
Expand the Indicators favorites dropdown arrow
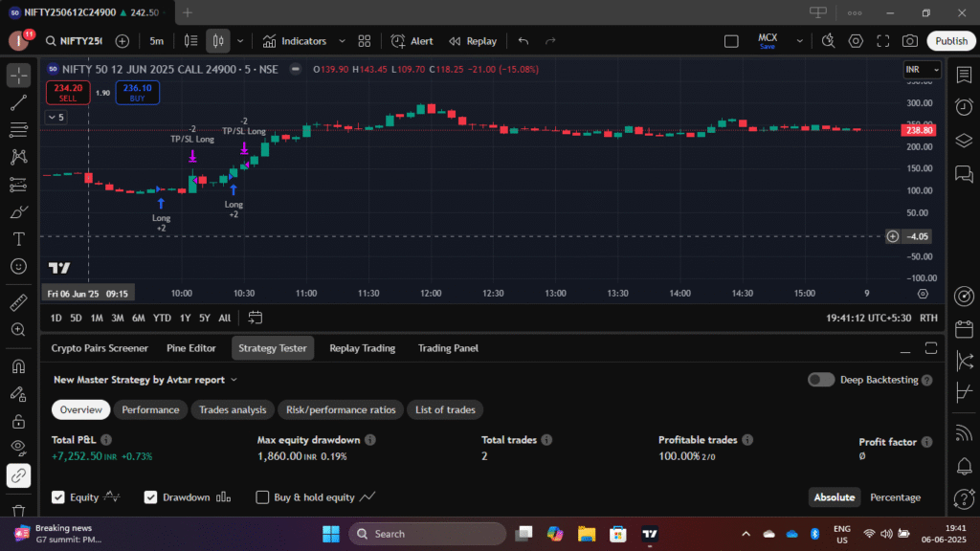tap(342, 41)
